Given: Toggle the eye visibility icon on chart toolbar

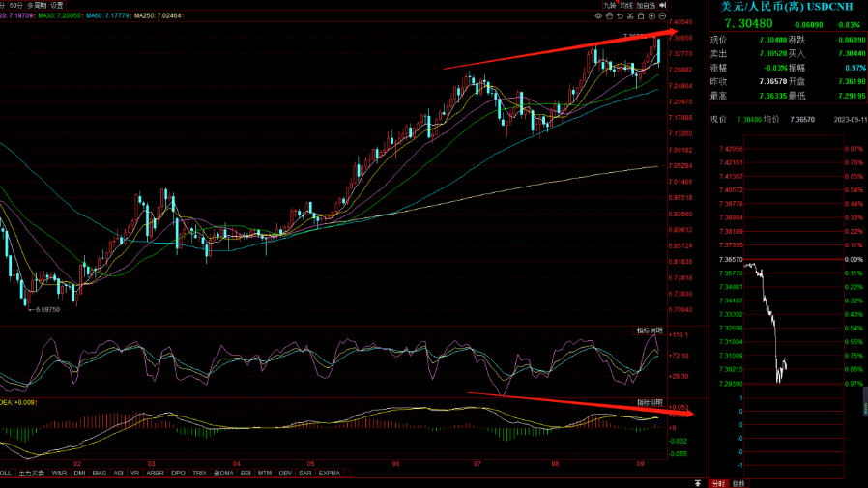Looking at the screenshot, I should pyautogui.click(x=598, y=16).
